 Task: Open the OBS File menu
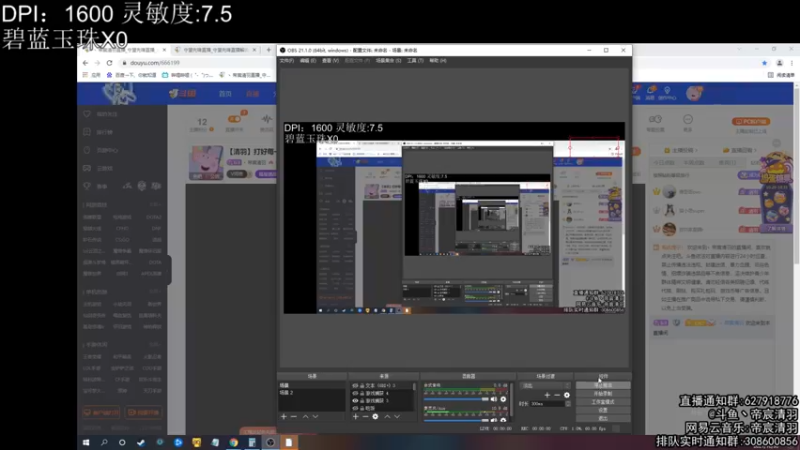(286, 61)
